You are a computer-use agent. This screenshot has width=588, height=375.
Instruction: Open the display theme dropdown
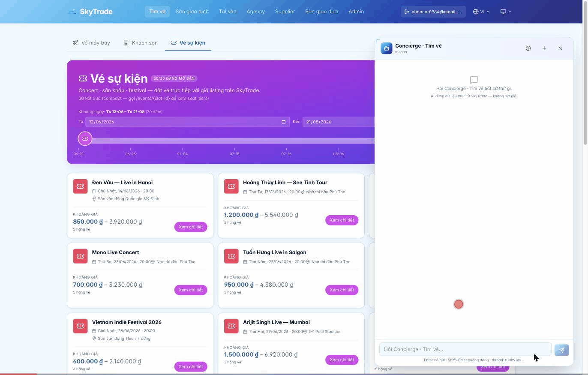tap(506, 12)
